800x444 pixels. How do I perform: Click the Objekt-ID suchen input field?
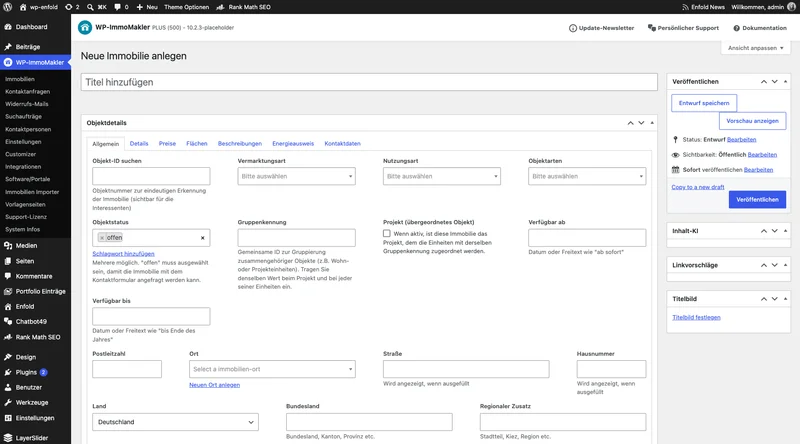pos(151,176)
